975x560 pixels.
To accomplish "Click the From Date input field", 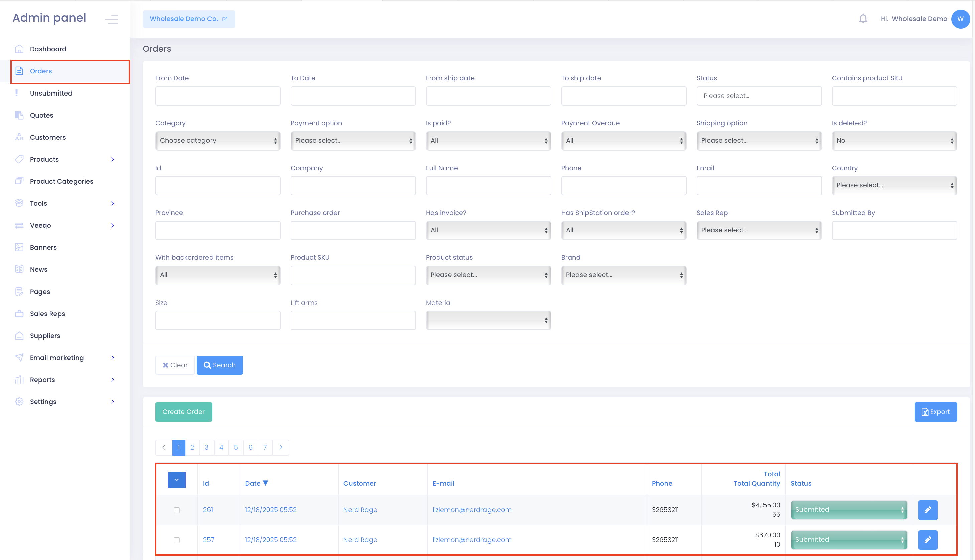I will [x=218, y=96].
